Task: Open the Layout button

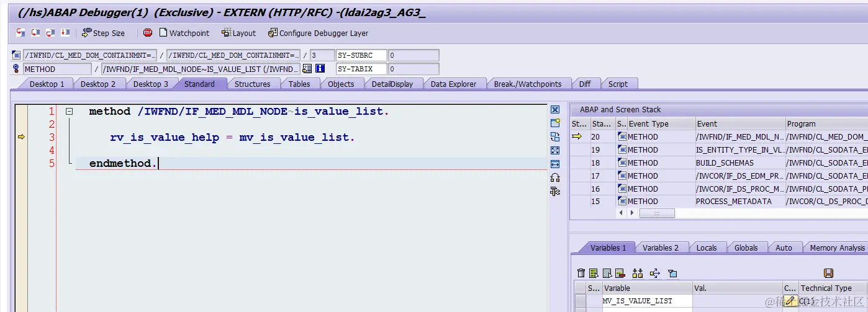Action: pos(239,33)
